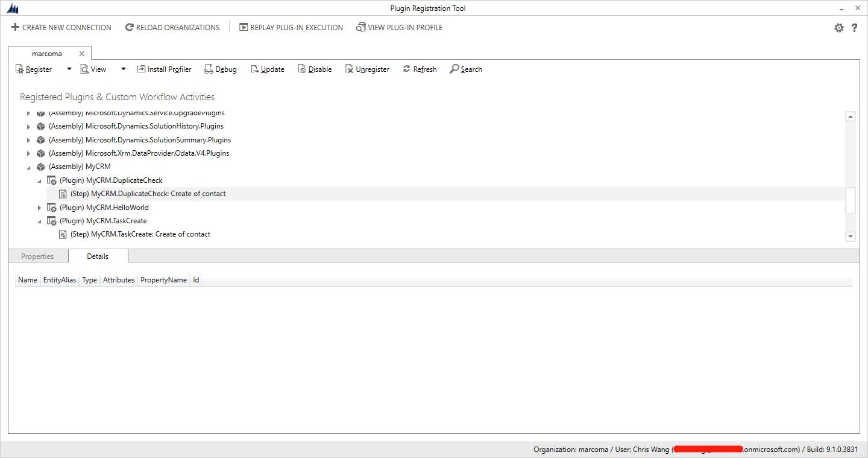Image resolution: width=868 pixels, height=458 pixels.
Task: Click the Unregister button label
Action: (x=373, y=69)
